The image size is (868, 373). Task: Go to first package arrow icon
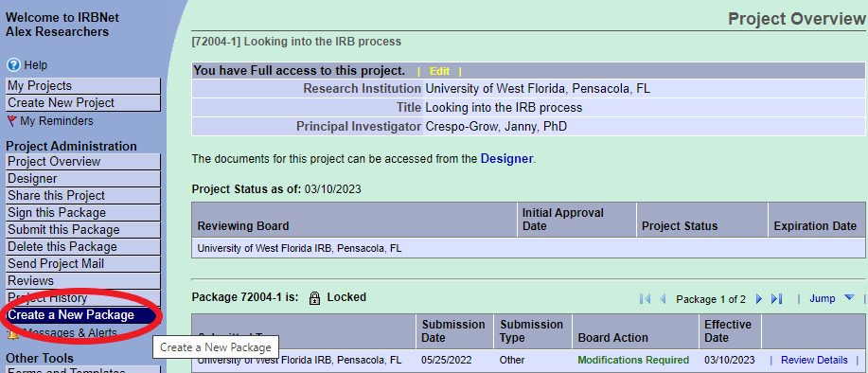click(645, 299)
